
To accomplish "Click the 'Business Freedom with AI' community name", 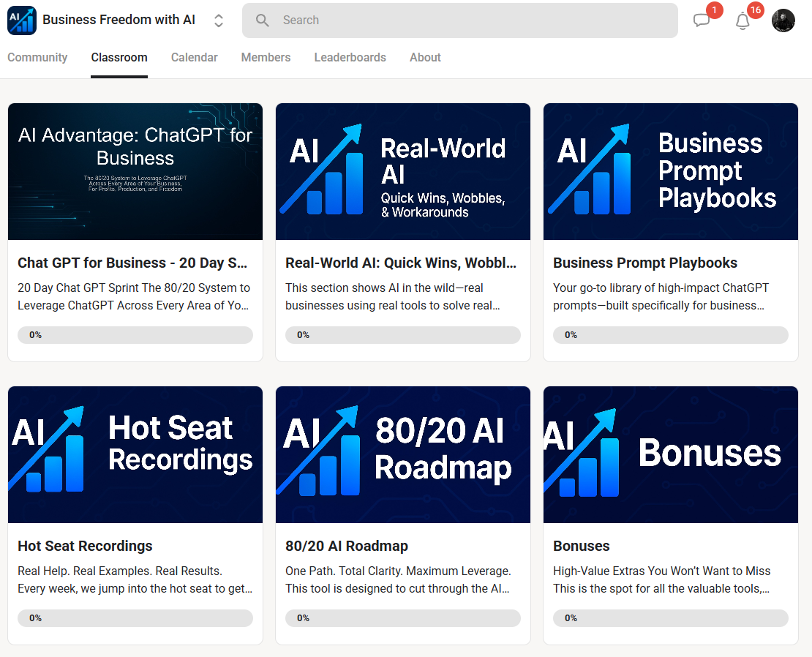I will [119, 20].
